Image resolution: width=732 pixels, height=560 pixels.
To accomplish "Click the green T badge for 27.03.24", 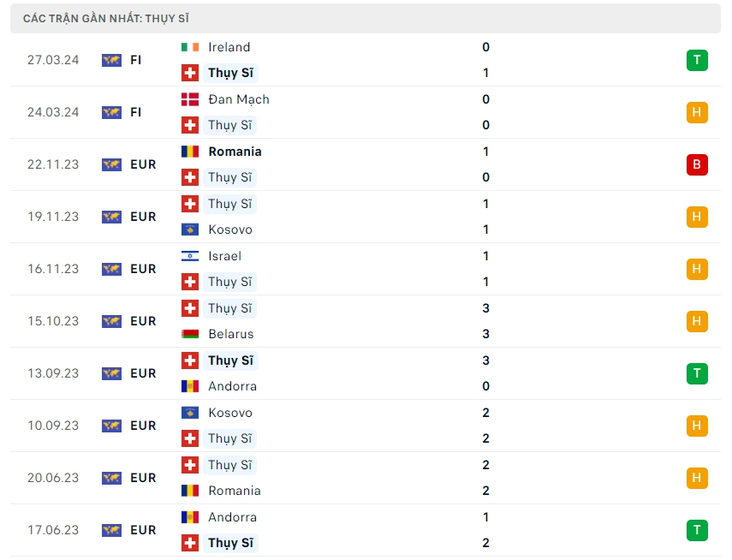I will [697, 60].
